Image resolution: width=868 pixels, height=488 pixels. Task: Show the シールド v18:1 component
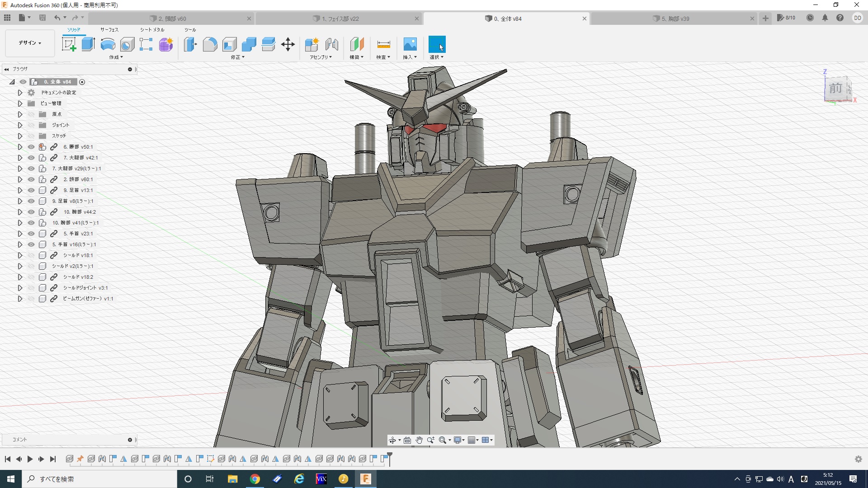coord(31,255)
